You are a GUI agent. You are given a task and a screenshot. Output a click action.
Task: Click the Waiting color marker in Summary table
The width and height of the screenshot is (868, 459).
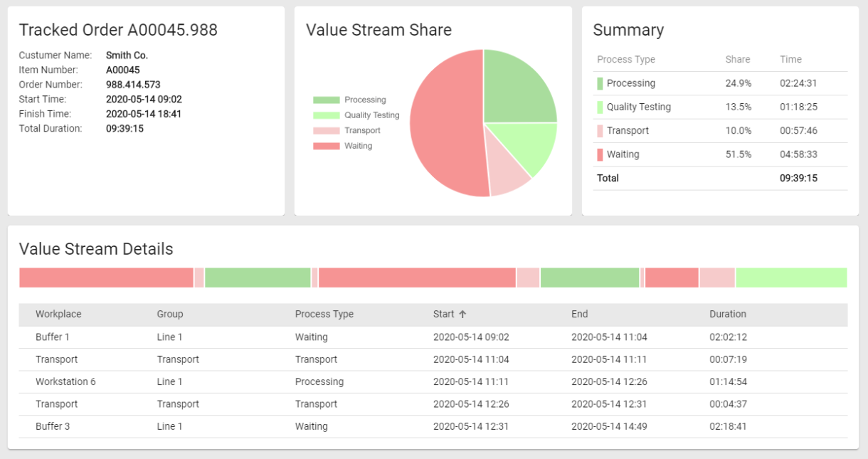(600, 154)
